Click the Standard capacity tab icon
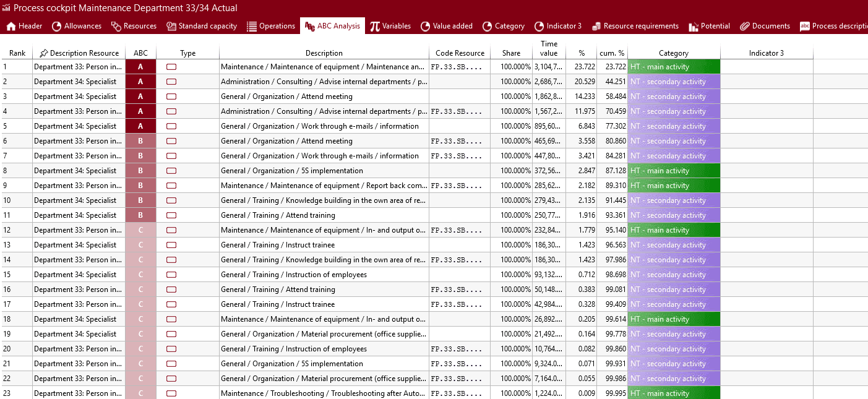This screenshot has height=399, width=868. pyautogui.click(x=171, y=26)
